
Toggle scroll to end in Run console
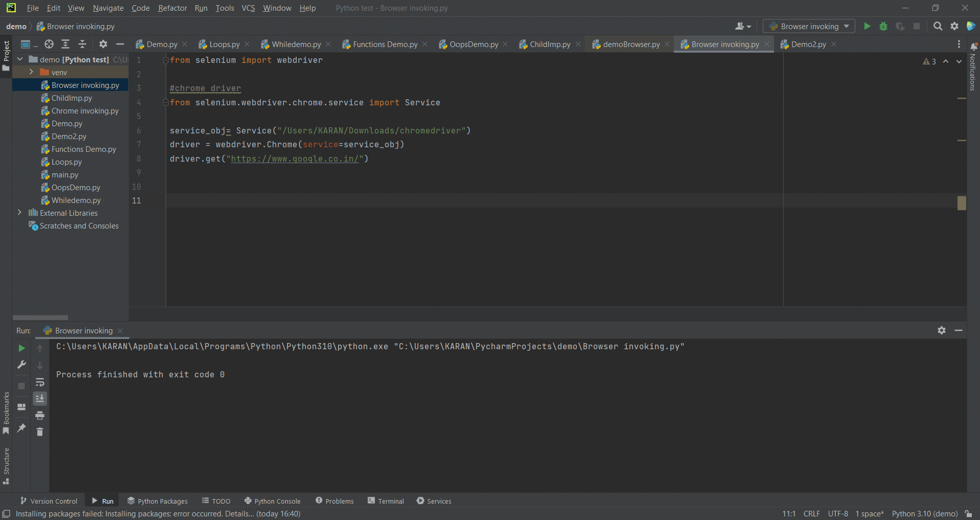[x=40, y=398]
